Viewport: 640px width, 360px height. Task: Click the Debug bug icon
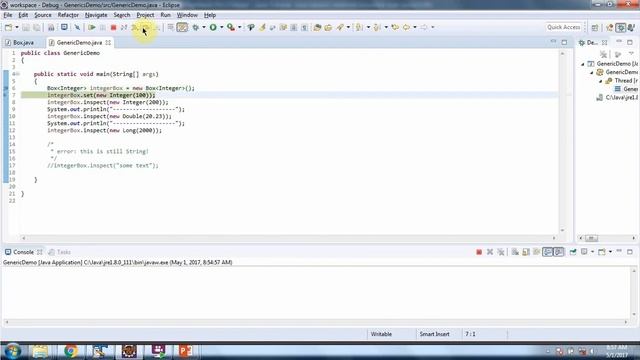click(196, 27)
